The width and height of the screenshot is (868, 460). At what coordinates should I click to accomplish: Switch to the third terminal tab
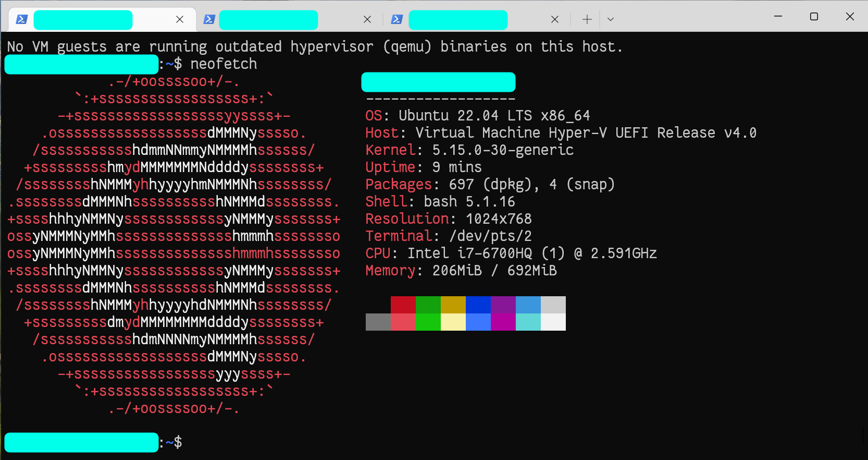pos(477,20)
